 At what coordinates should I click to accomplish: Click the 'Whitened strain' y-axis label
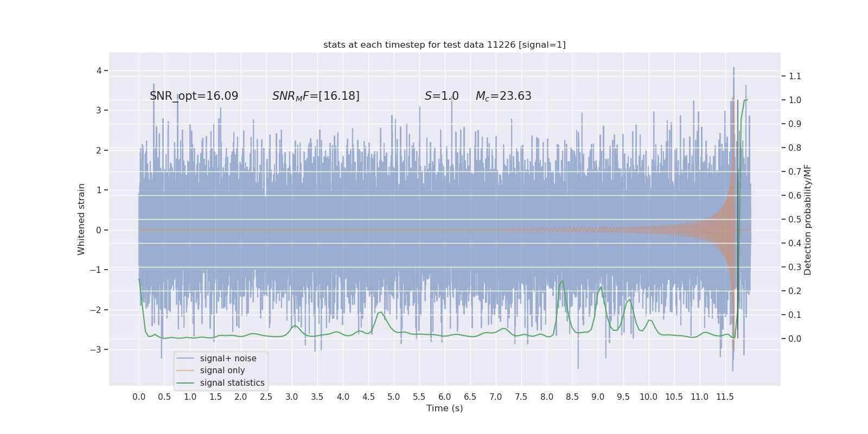pos(81,219)
